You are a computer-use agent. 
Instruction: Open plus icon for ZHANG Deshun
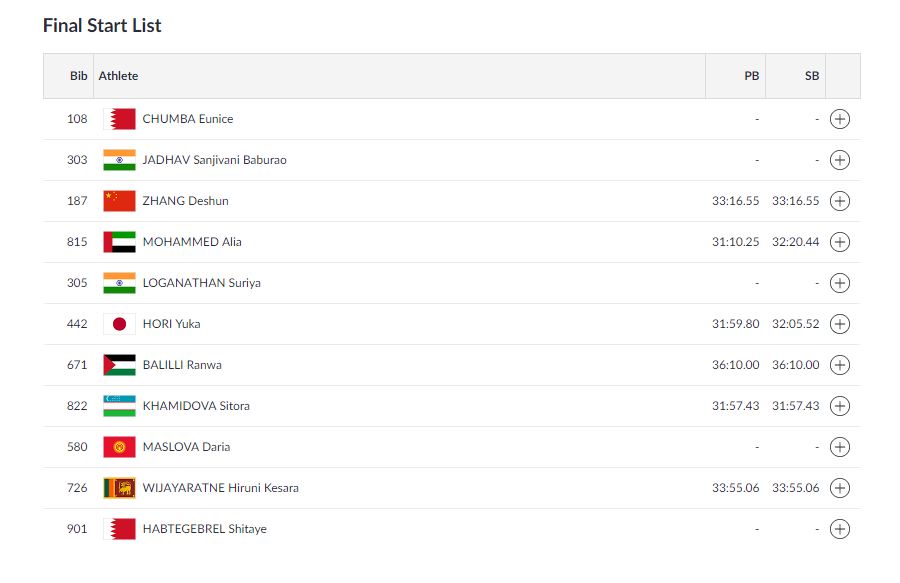pyautogui.click(x=839, y=201)
